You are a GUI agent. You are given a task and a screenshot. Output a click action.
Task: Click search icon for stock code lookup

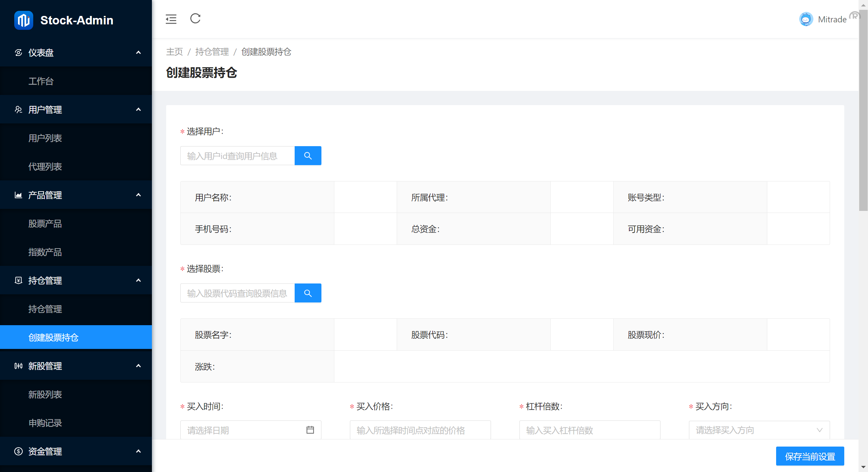tap(308, 293)
